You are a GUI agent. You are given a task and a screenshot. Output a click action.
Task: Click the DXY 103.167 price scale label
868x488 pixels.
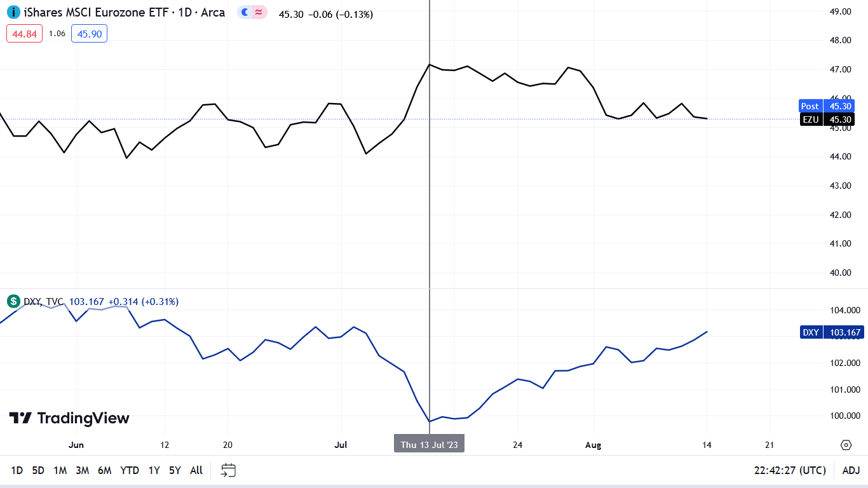pos(832,332)
